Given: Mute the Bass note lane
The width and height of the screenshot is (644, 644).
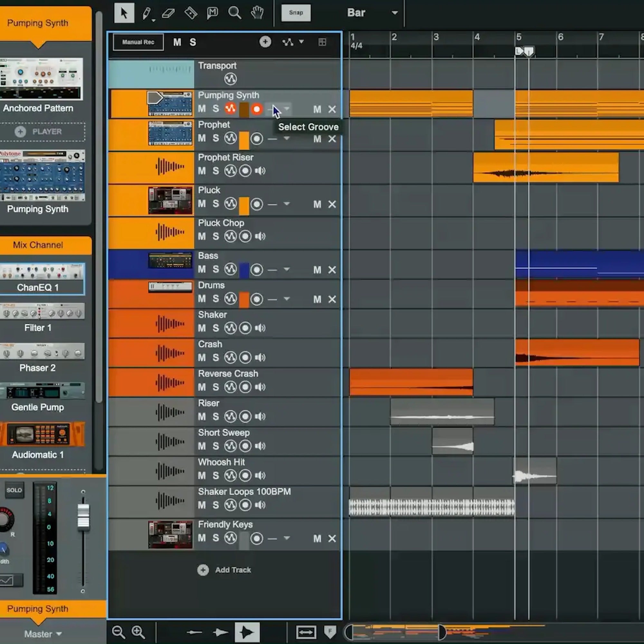Looking at the screenshot, I should pyautogui.click(x=317, y=270).
